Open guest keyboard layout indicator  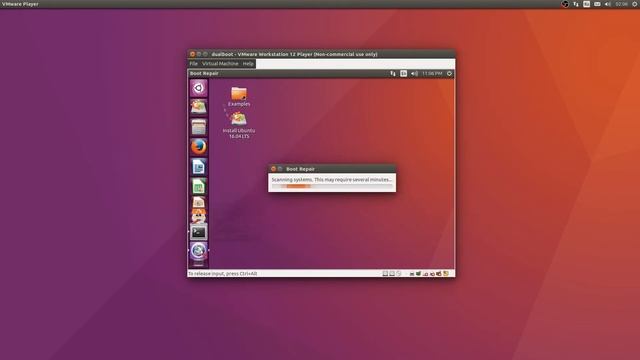[x=403, y=73]
